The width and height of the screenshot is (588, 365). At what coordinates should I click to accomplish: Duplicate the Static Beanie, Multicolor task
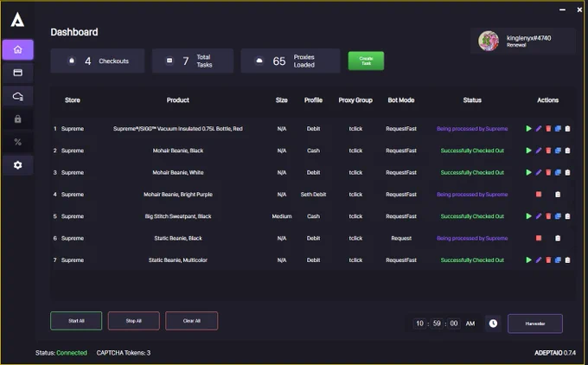click(x=558, y=260)
